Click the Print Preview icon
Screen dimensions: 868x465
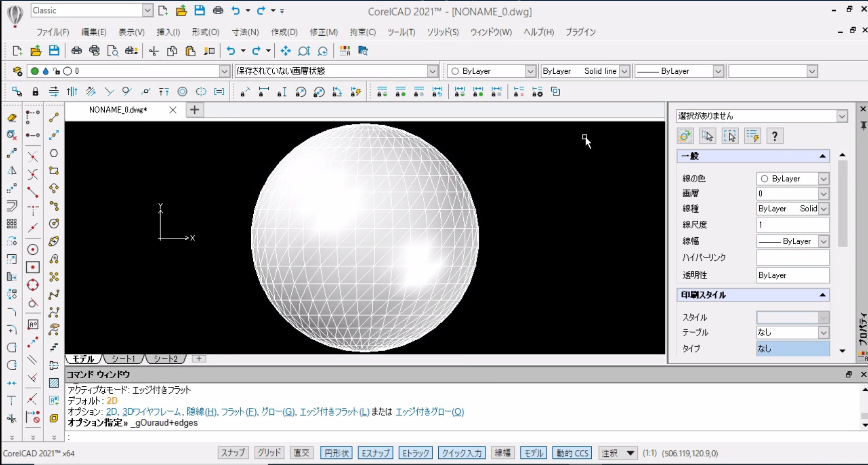click(x=113, y=51)
